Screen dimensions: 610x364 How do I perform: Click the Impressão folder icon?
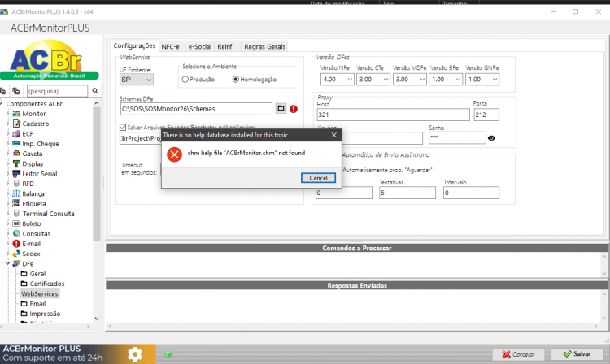click(x=24, y=314)
